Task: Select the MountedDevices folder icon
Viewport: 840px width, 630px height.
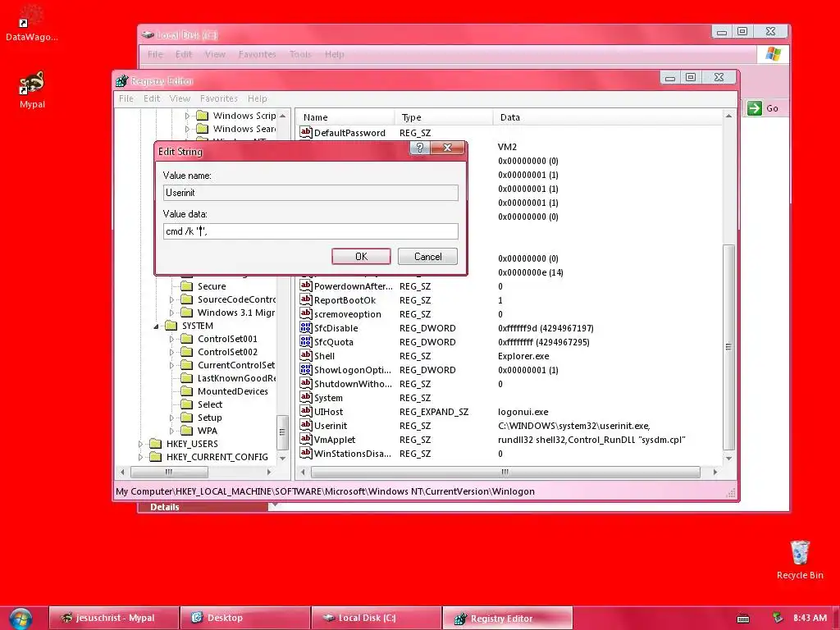Action: [186, 391]
